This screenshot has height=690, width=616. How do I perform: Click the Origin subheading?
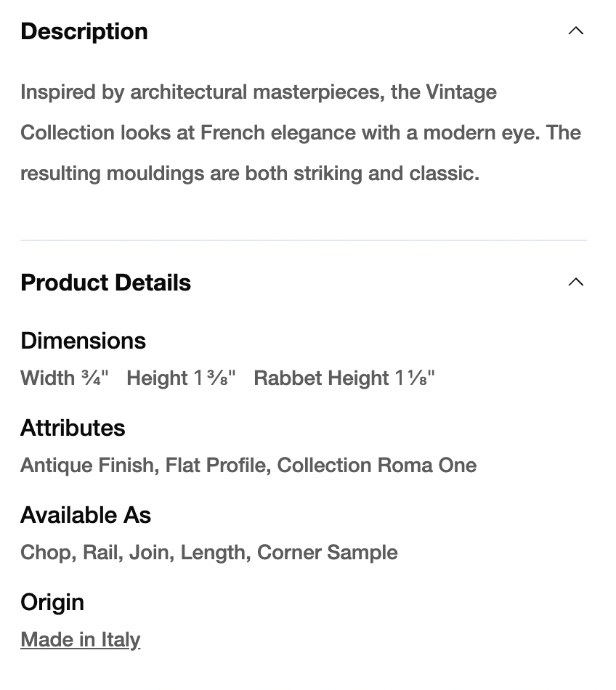click(x=52, y=602)
